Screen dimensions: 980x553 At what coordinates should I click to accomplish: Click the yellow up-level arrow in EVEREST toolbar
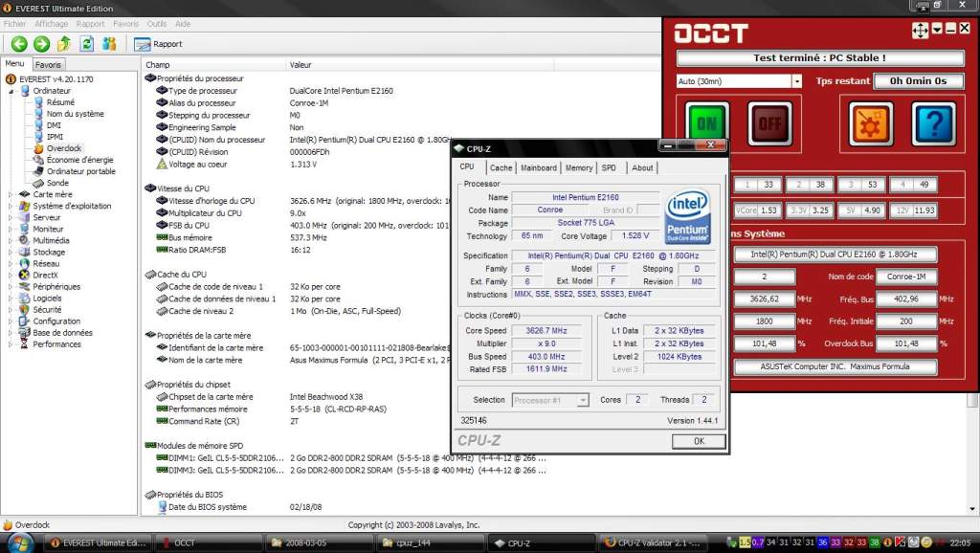pos(64,44)
